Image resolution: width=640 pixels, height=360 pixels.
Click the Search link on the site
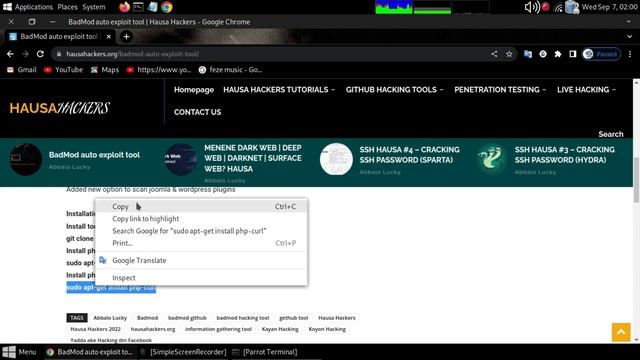(611, 134)
